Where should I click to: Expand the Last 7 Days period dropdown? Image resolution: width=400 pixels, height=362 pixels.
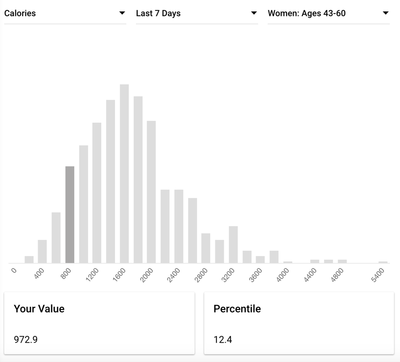(197, 14)
